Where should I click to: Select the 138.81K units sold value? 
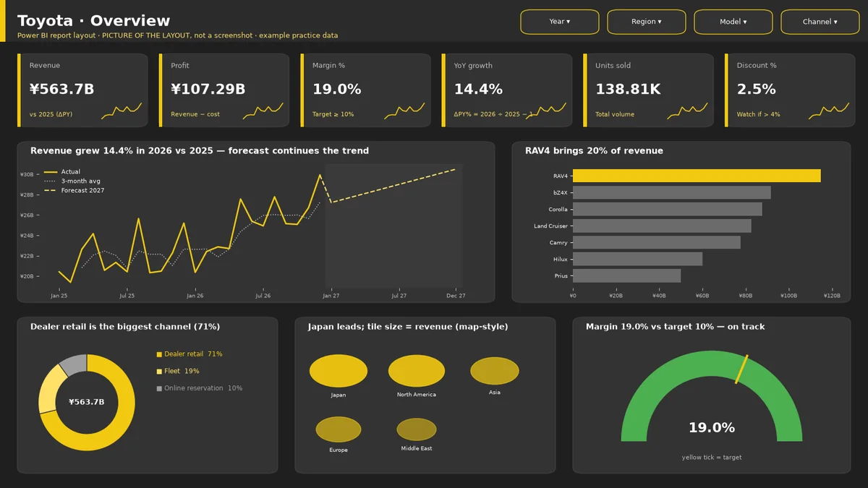click(x=628, y=90)
